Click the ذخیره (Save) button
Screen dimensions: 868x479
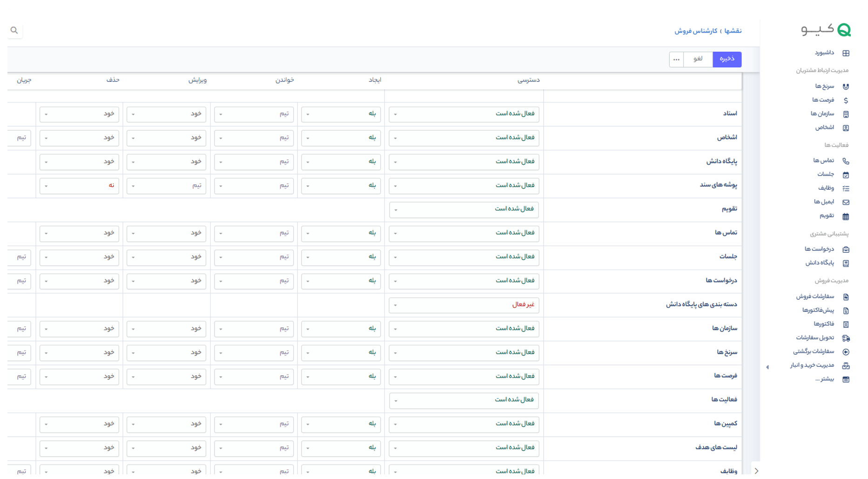coord(727,59)
